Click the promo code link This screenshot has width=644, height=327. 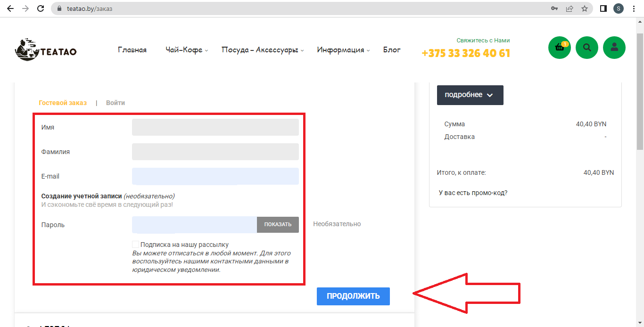point(473,193)
